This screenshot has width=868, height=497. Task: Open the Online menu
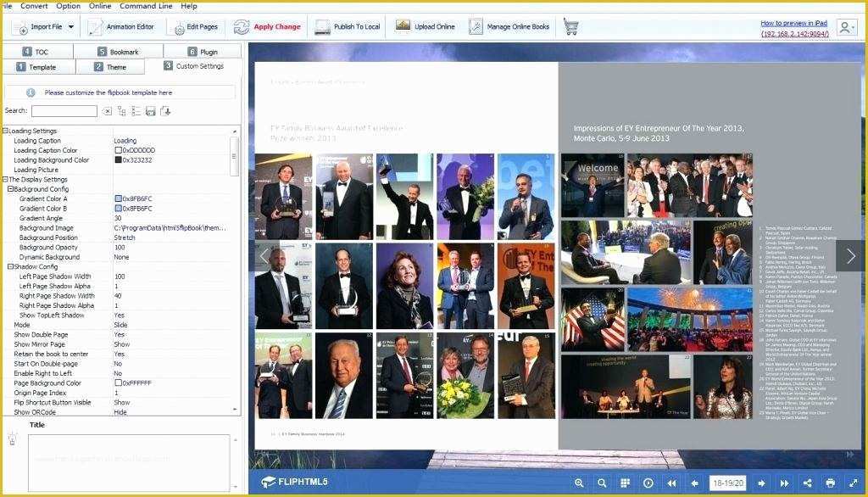point(100,6)
